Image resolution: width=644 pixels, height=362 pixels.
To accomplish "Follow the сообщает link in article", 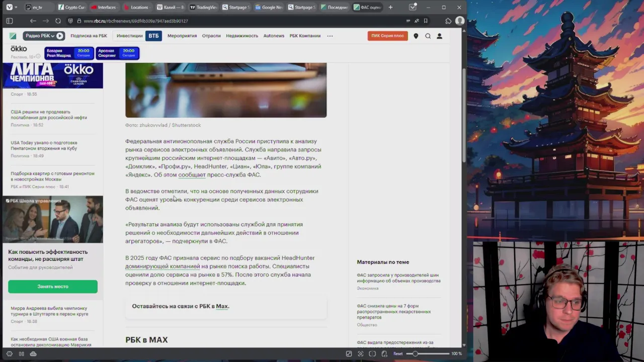I will (192, 174).
